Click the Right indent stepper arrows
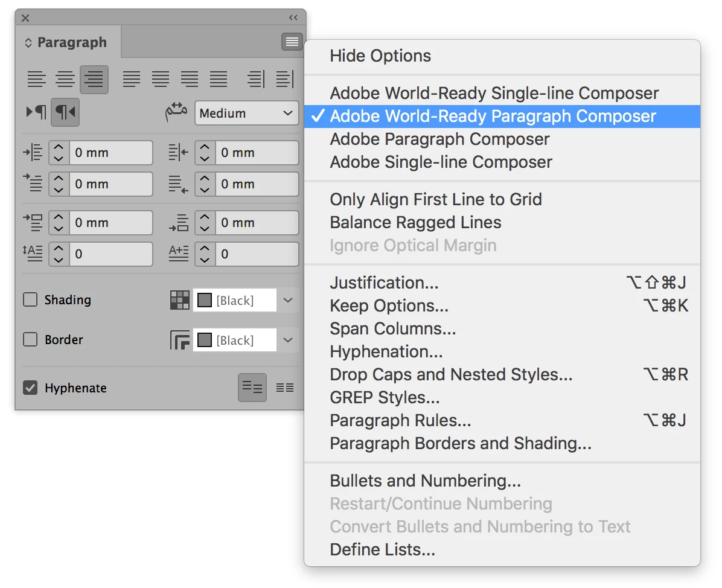The width and height of the screenshot is (722, 588). [x=205, y=152]
